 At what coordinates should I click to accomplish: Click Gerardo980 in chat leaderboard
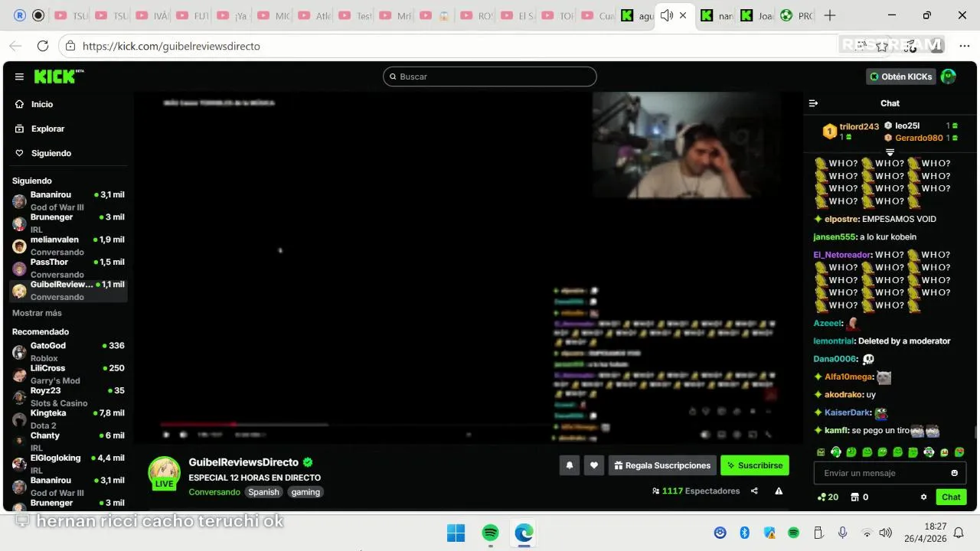pyautogui.click(x=919, y=138)
